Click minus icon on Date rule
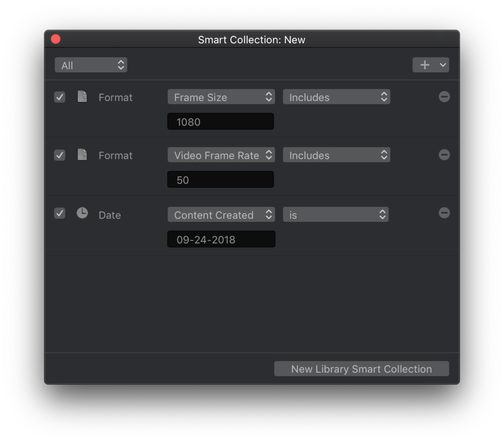This screenshot has width=504, height=443. tap(444, 213)
